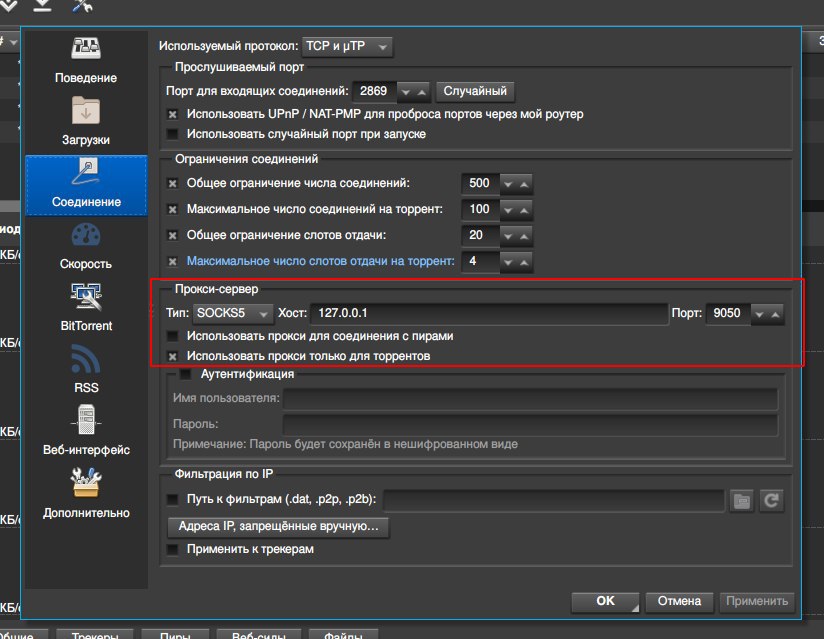The image size is (824, 639).
Task: Open manually banned IP addresses dialog
Action: pos(278,527)
